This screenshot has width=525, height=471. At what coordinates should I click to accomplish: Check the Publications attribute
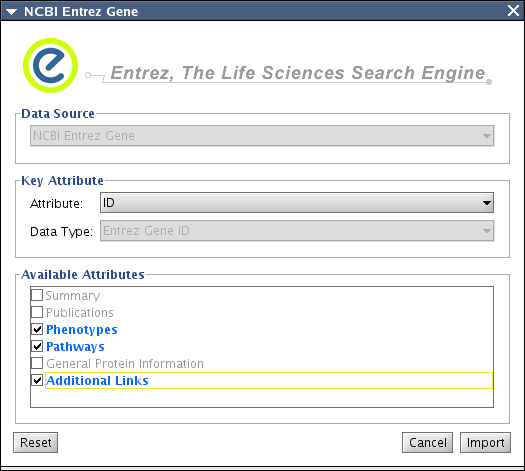click(x=37, y=312)
